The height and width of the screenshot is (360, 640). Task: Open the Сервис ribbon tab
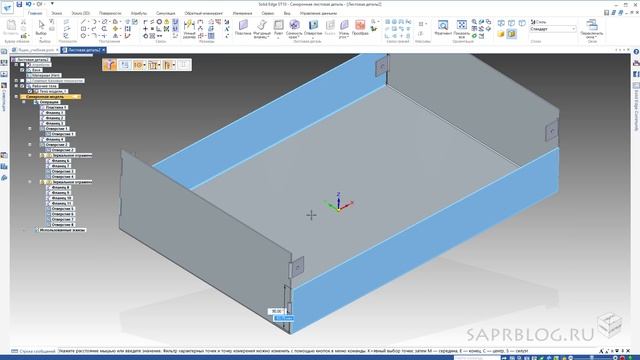(x=267, y=13)
